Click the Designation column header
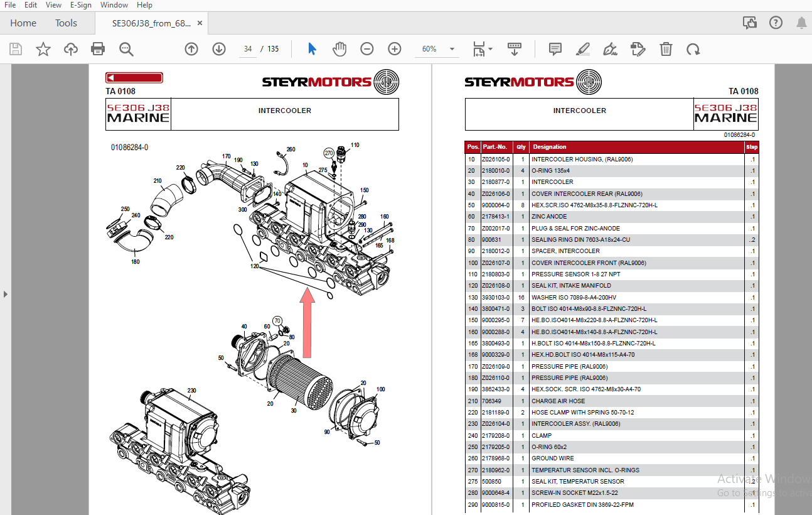 tap(550, 147)
